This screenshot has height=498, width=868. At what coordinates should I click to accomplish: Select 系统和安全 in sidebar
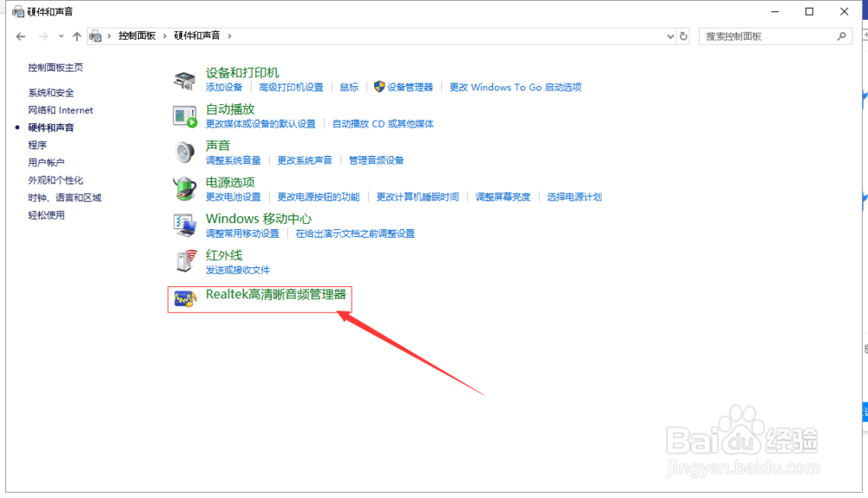point(51,93)
